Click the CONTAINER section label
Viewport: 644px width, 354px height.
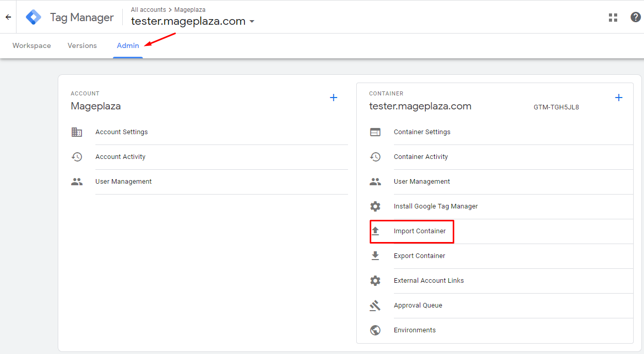386,93
